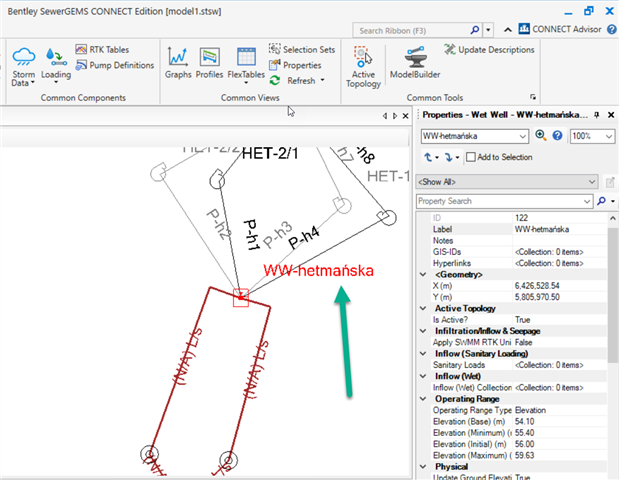This screenshot has height=480, width=619.
Task: Open Selection Sets from Common Views
Action: point(302,49)
